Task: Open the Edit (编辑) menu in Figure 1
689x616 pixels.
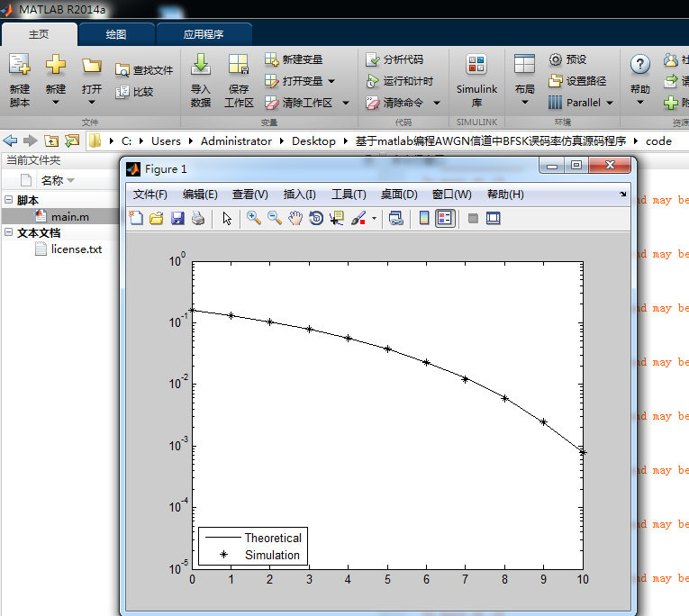Action: (200, 195)
